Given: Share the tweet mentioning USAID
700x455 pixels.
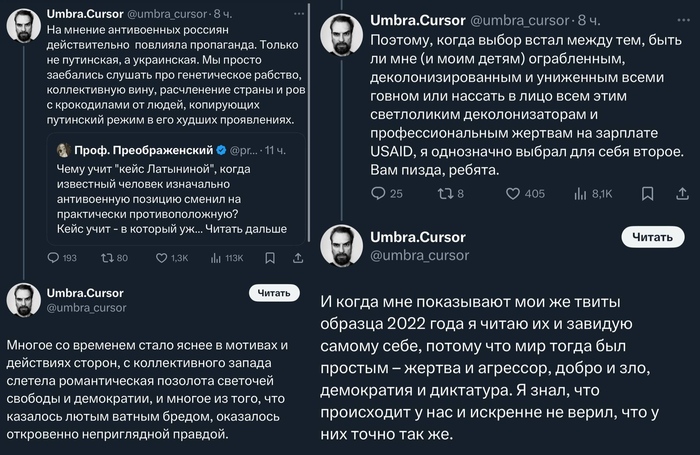Looking at the screenshot, I should [682, 193].
